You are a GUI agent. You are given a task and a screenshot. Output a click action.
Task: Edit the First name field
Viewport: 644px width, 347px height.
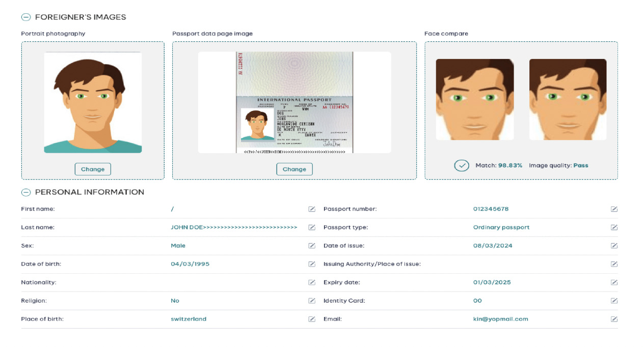(311, 209)
